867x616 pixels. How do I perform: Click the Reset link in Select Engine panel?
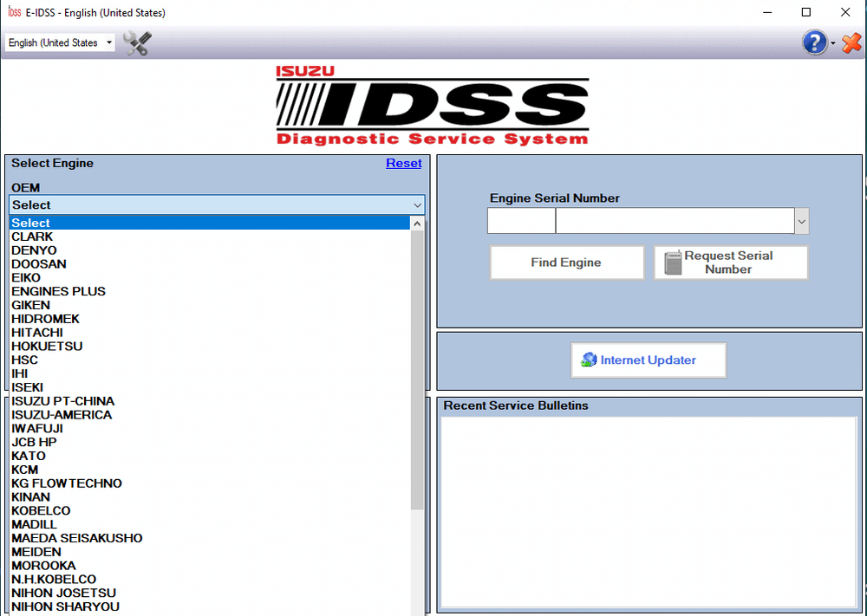[403, 163]
